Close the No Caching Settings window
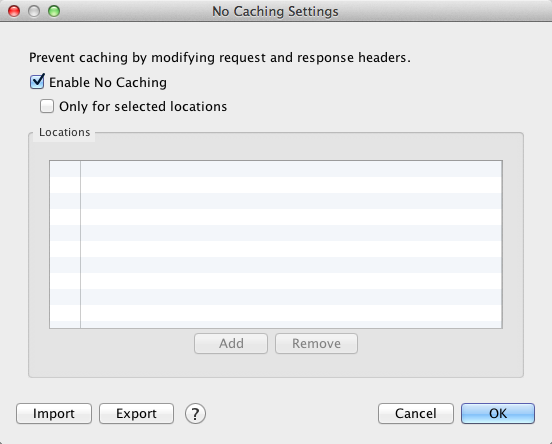Image resolution: width=552 pixels, height=444 pixels. click(14, 11)
